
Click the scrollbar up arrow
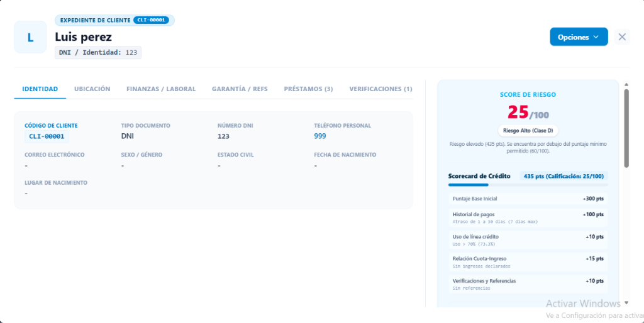626,85
